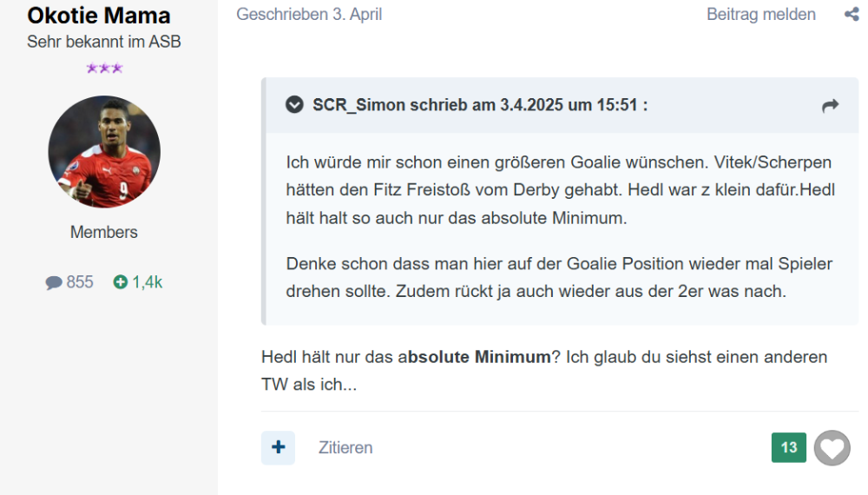The height and width of the screenshot is (495, 868).
Task: Click the quote header SCR_Simon schrieb
Action: [480, 106]
